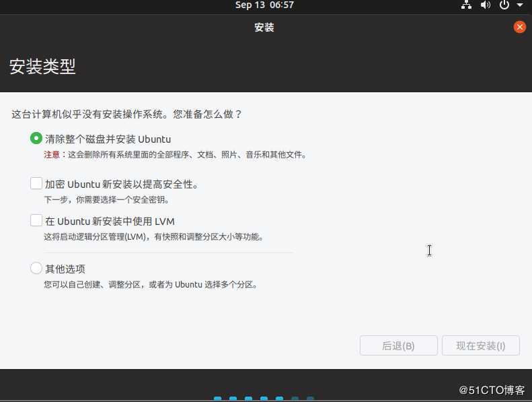Screen dimensions: 532x402
Task: Open the network status icon
Action: point(467,5)
